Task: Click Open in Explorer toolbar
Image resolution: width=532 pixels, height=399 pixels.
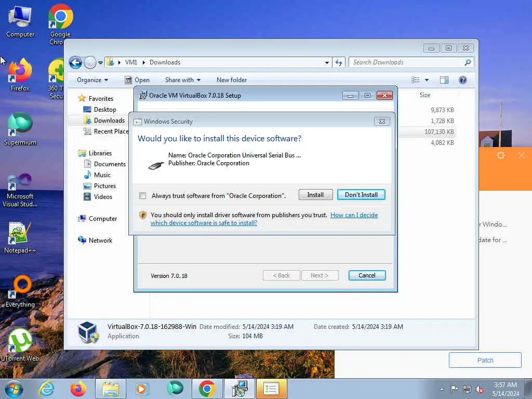Action: [x=137, y=80]
